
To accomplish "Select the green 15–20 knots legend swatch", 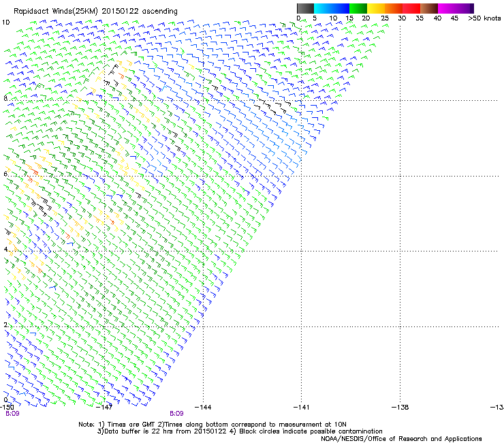I will point(358,8).
